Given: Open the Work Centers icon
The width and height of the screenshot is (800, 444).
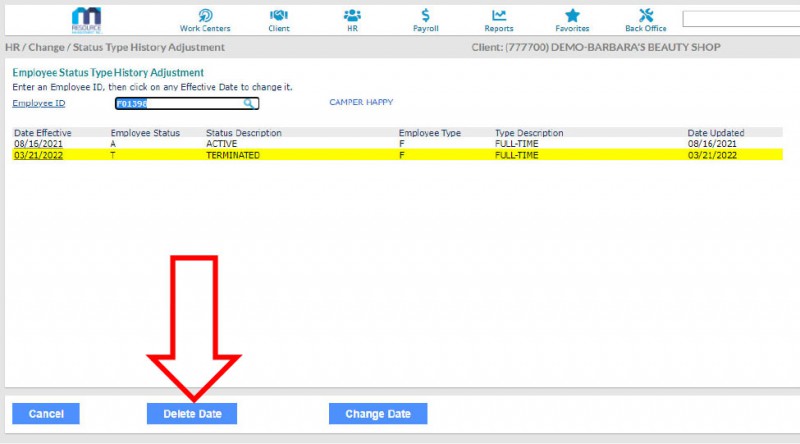Looking at the screenshot, I should point(204,15).
